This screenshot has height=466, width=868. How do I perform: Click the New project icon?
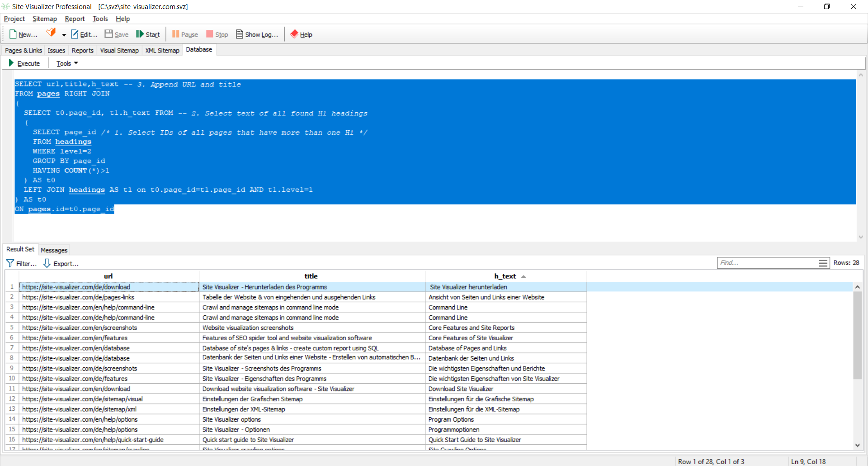pos(13,34)
